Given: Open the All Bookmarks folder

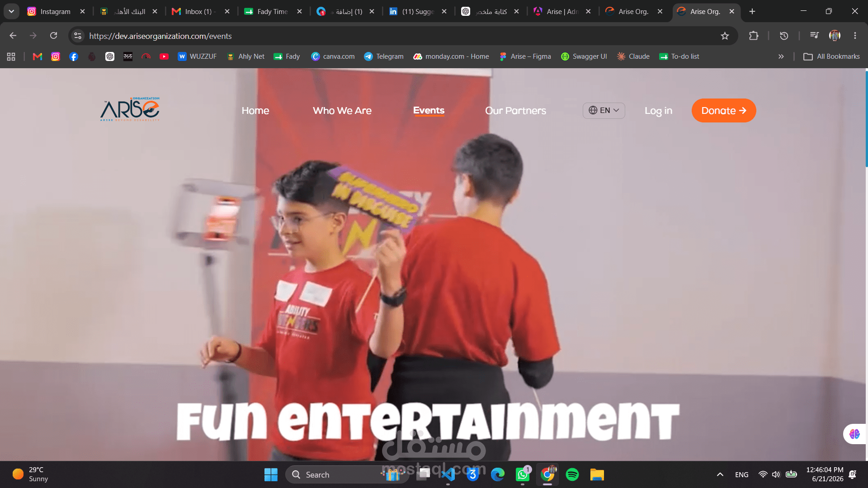Looking at the screenshot, I should tap(832, 56).
